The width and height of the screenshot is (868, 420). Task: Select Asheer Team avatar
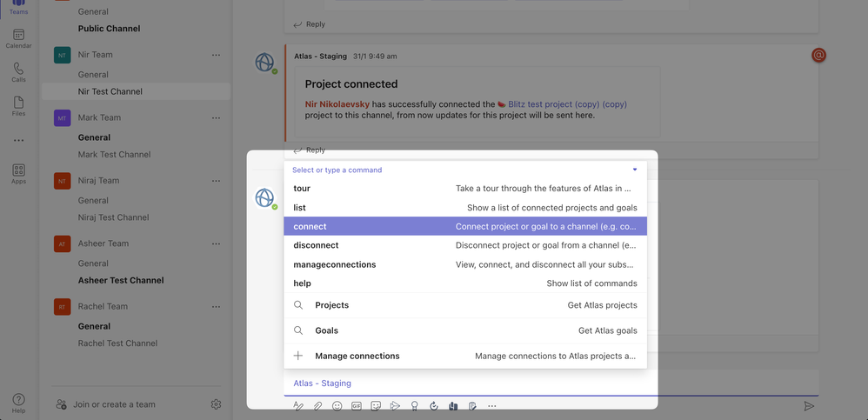point(62,243)
